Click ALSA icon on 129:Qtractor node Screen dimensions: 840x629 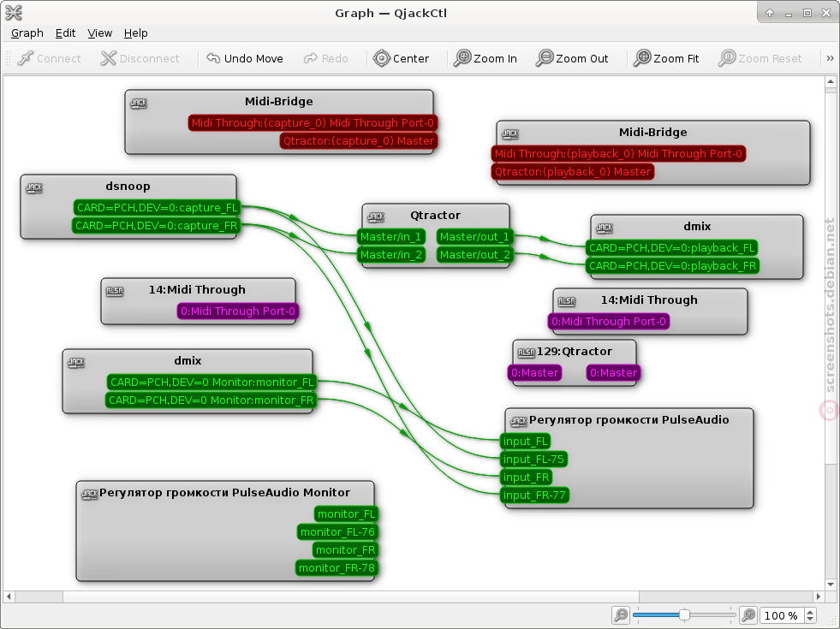(526, 353)
